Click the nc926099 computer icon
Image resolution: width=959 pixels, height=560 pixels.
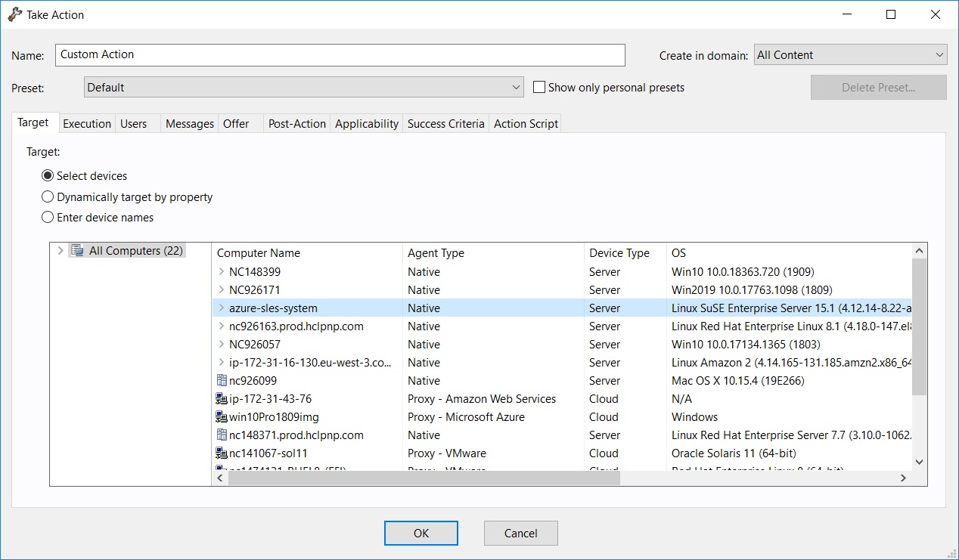222,381
